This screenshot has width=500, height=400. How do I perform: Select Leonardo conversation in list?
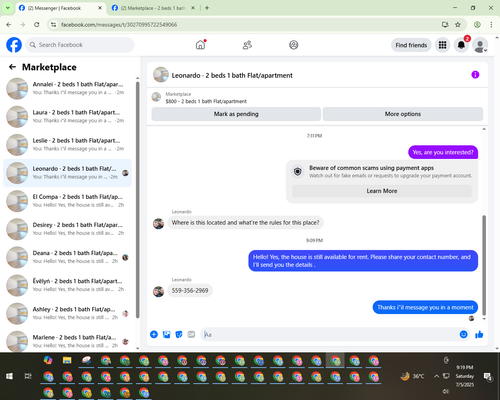coord(67,173)
